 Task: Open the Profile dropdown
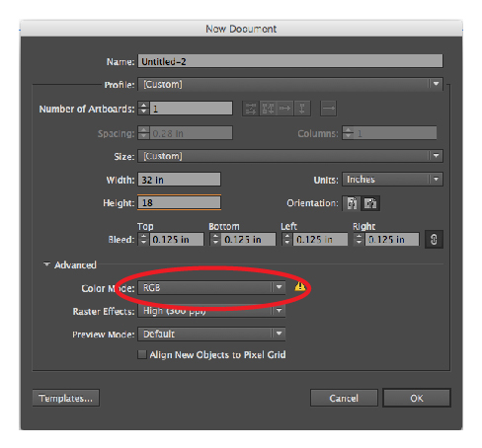tap(290, 84)
